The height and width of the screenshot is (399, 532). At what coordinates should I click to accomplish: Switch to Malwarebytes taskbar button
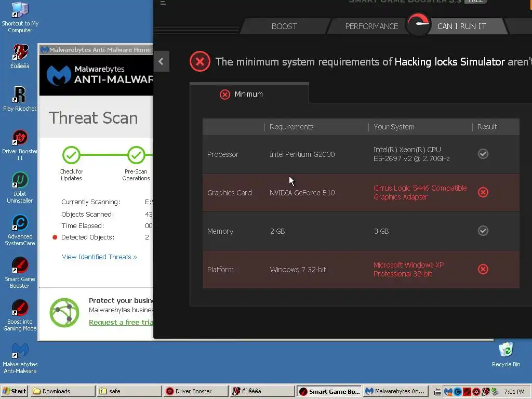(x=395, y=391)
